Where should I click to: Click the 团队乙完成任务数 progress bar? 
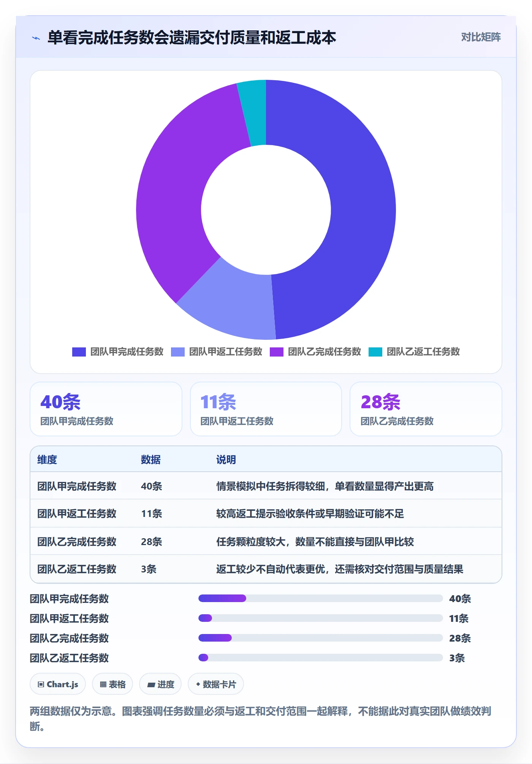(321, 638)
